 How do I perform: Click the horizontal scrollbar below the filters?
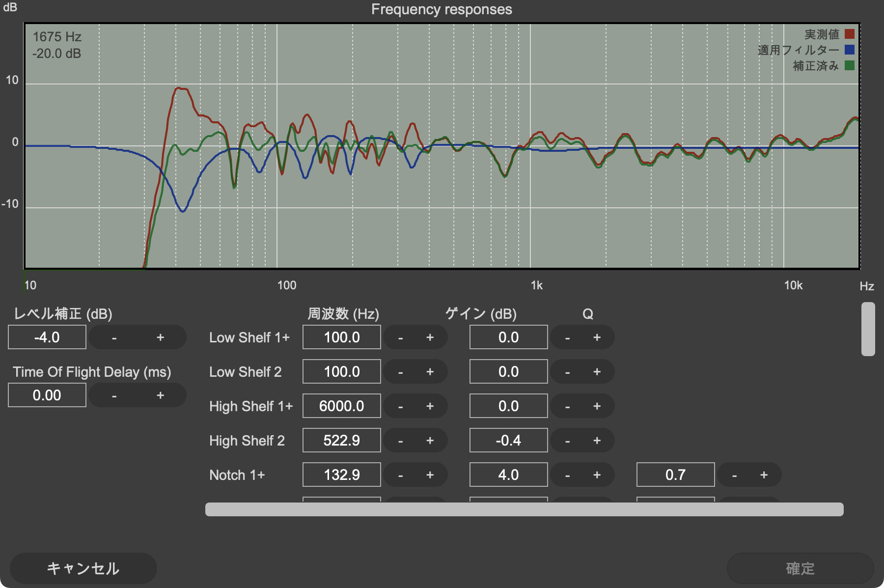(524, 509)
